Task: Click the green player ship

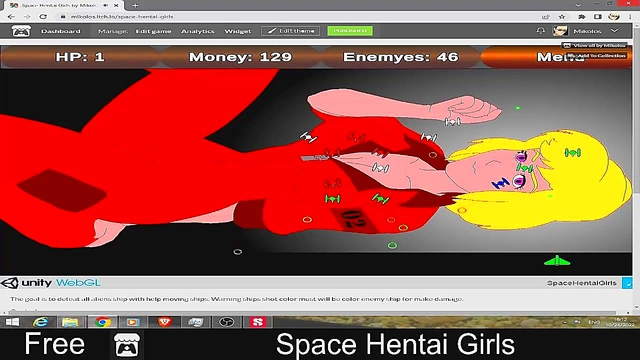Action: coord(557,261)
